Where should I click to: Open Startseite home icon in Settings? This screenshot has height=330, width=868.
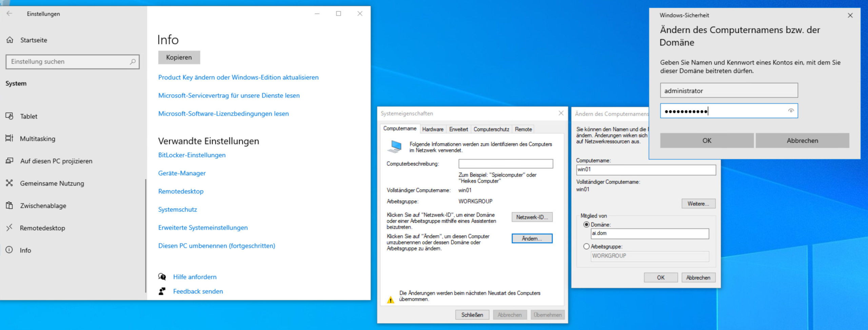click(x=10, y=40)
